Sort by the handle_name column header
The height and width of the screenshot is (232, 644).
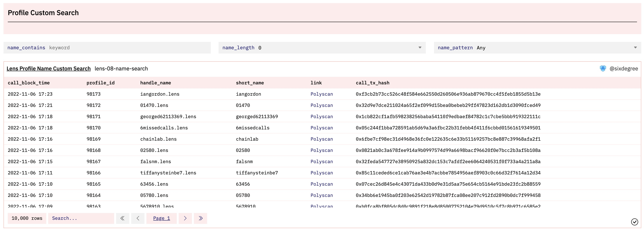coord(156,83)
